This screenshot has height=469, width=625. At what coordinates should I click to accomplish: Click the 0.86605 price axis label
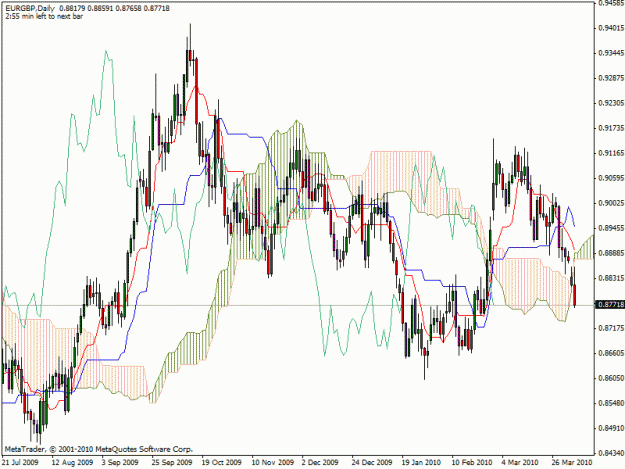pyautogui.click(x=611, y=353)
